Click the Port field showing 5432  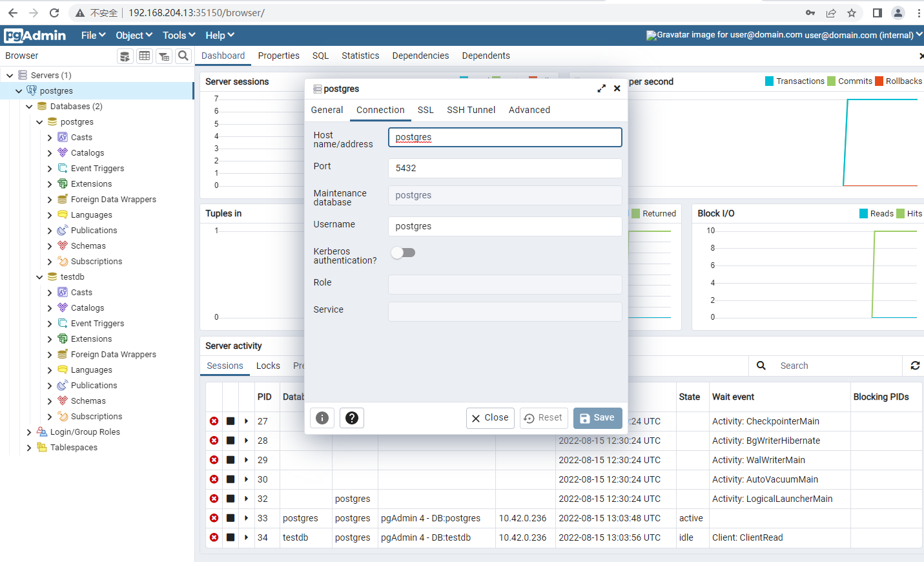505,168
